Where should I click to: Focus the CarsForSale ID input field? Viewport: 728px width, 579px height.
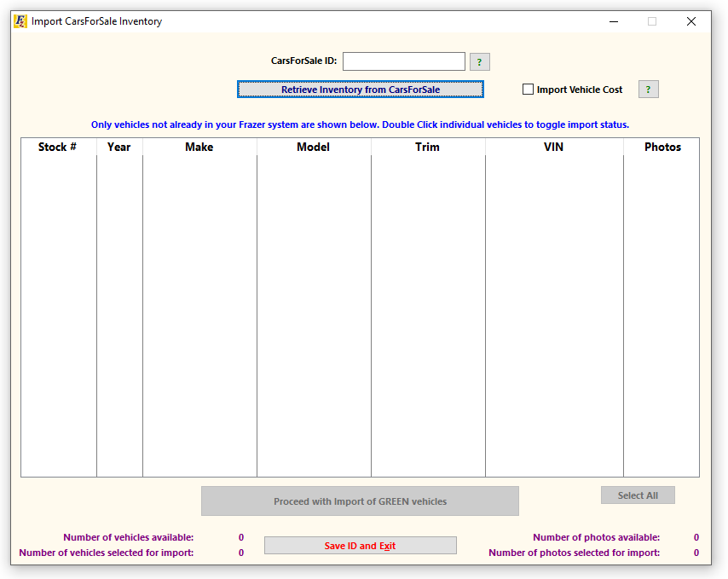(404, 61)
